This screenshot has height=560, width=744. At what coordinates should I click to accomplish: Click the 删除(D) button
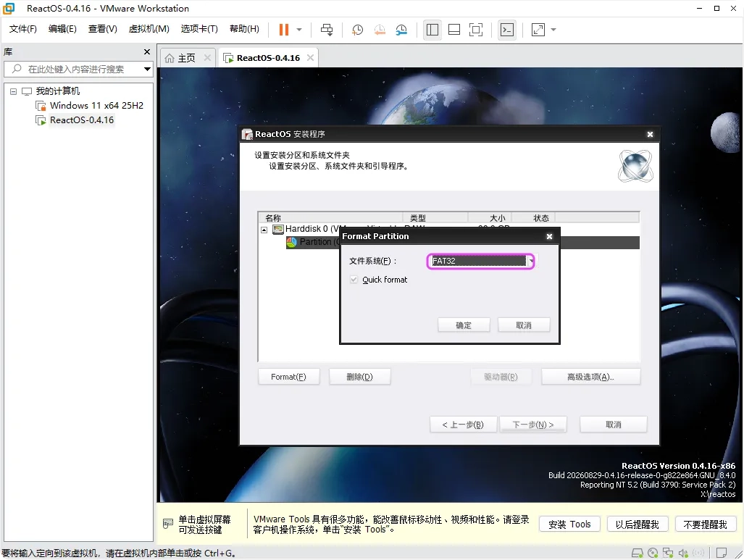[x=359, y=377]
